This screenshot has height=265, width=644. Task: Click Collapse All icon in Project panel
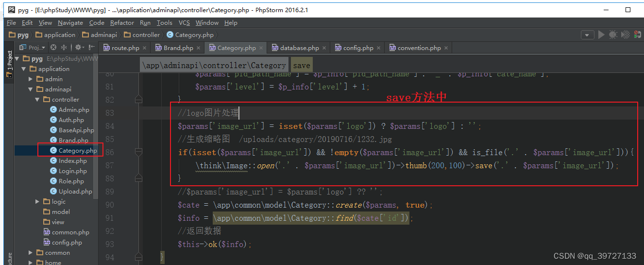tap(64, 47)
